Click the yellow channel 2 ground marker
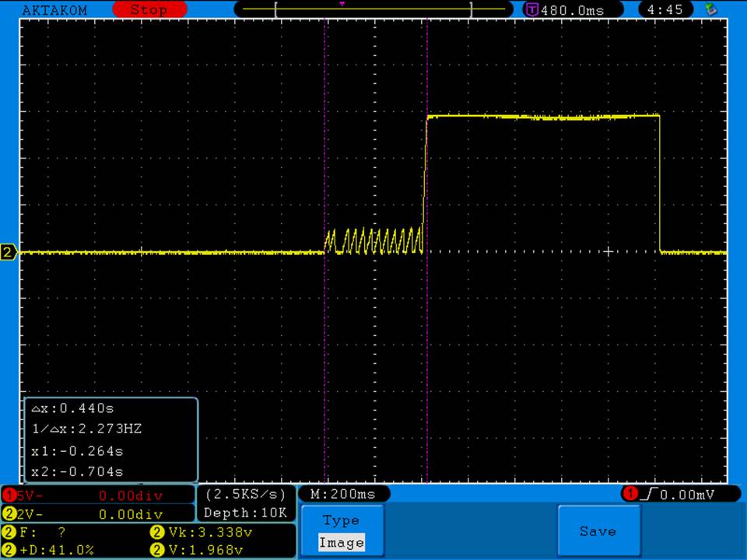 tap(9, 252)
